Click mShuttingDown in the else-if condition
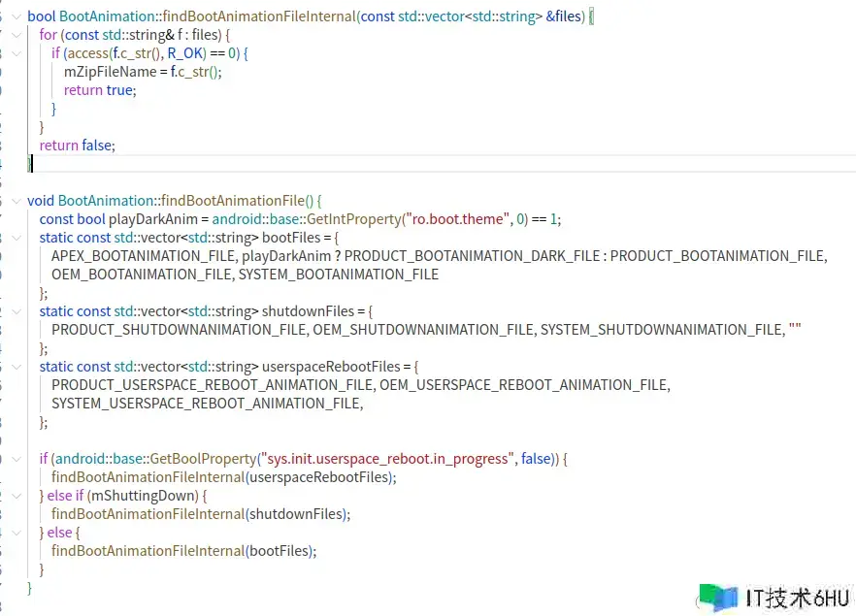 [x=143, y=496]
